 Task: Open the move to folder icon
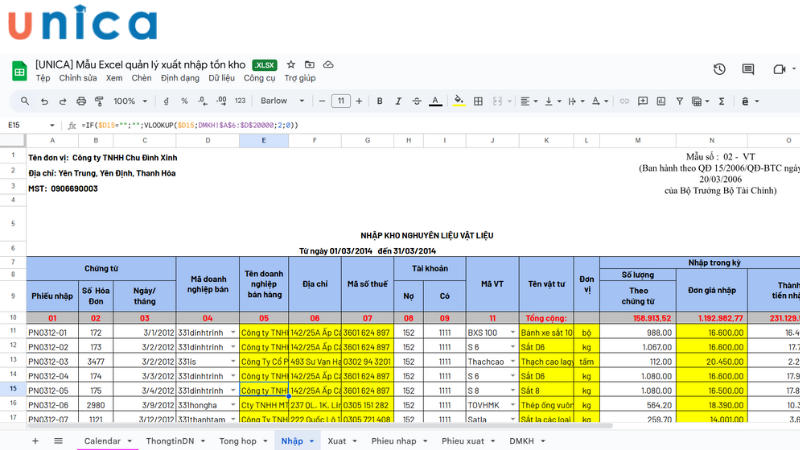[x=309, y=65]
